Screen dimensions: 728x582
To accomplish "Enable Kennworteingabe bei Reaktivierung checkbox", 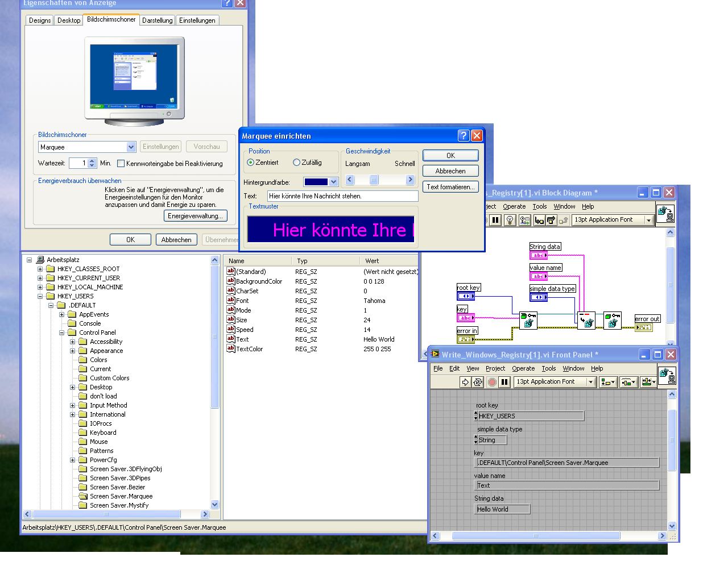I will (121, 164).
